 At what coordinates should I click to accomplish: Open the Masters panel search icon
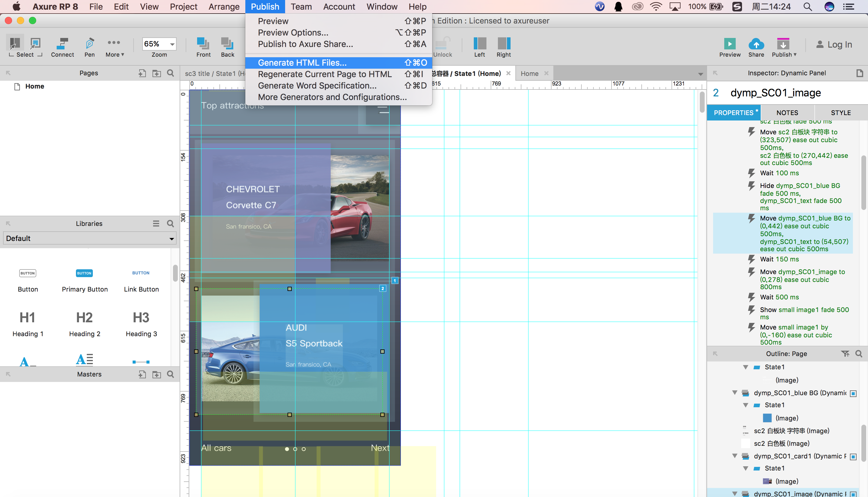click(170, 374)
